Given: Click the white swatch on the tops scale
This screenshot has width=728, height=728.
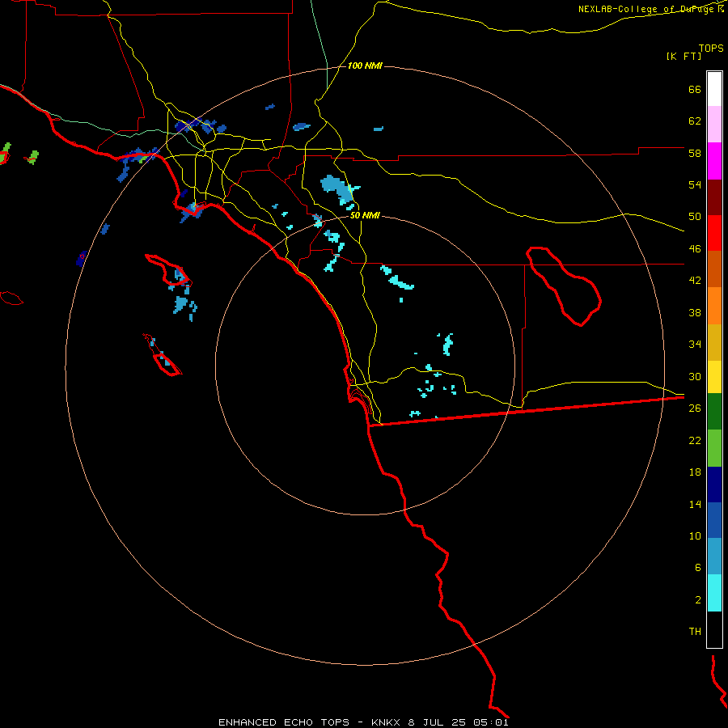Looking at the screenshot, I should [x=714, y=89].
